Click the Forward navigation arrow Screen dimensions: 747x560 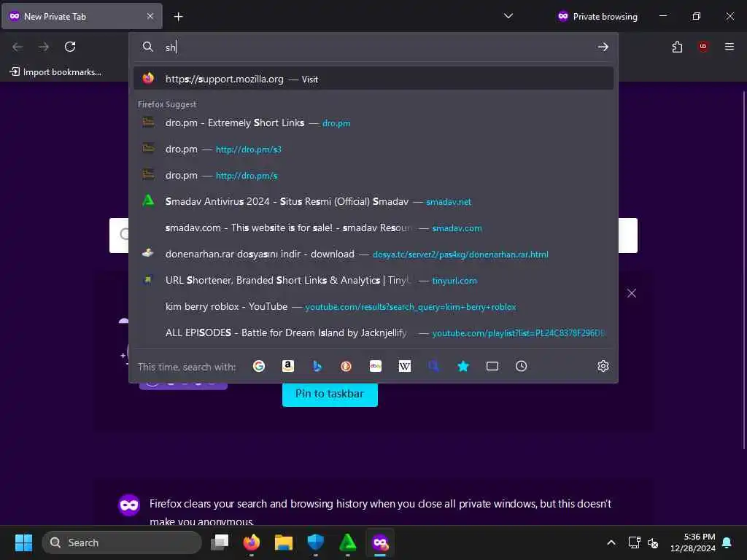coord(44,47)
